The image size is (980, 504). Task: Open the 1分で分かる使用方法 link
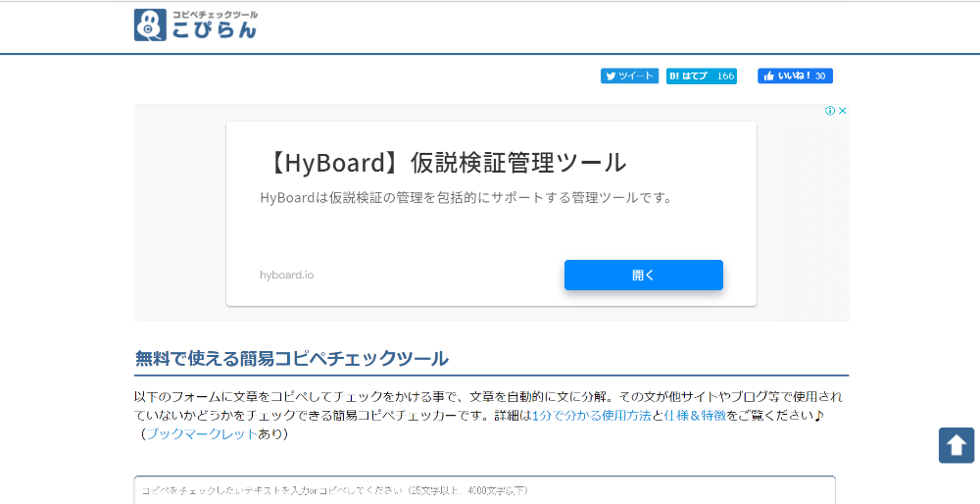tap(592, 415)
